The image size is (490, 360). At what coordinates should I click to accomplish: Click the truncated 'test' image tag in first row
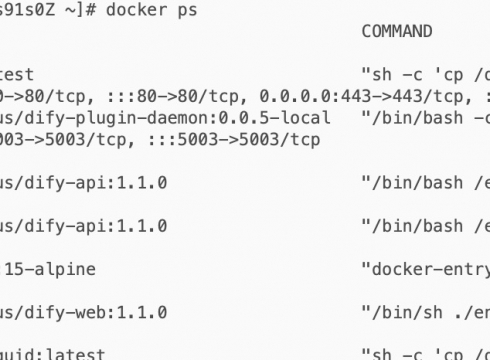click(x=17, y=75)
